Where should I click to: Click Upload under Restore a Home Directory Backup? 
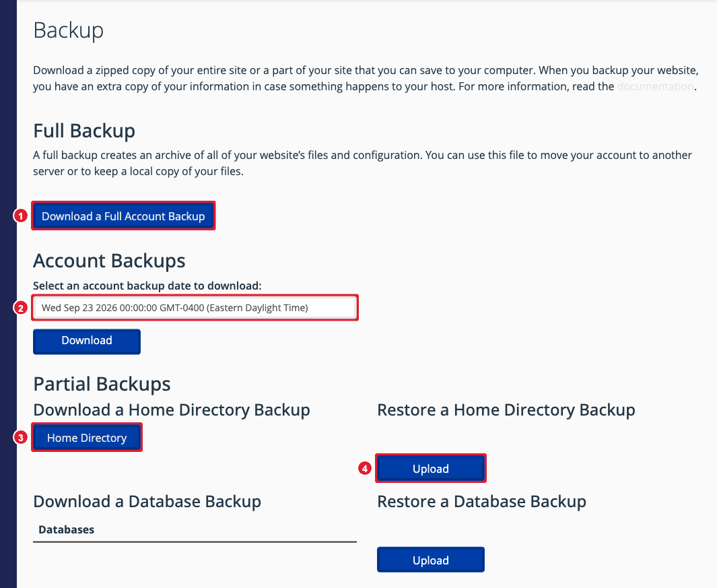click(x=431, y=469)
